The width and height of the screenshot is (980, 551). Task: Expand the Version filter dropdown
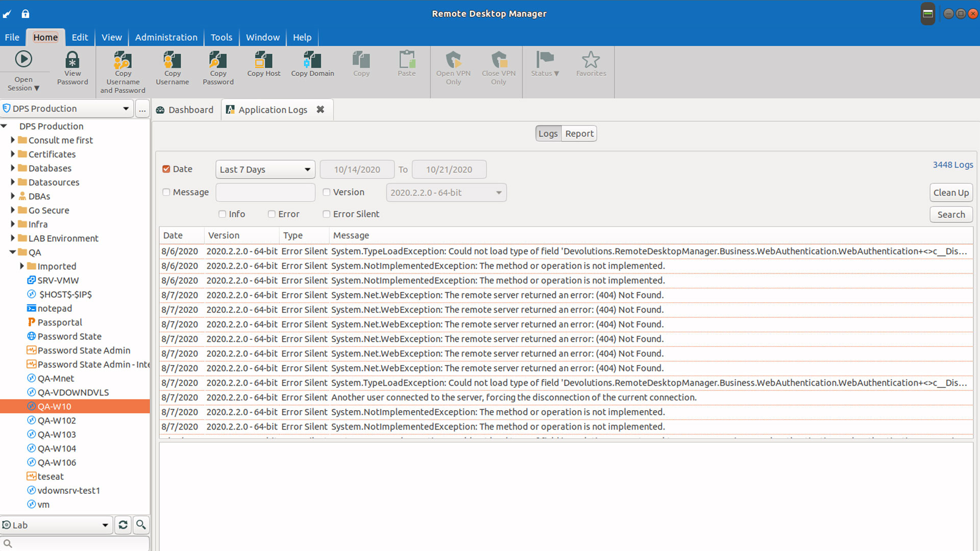click(x=498, y=192)
